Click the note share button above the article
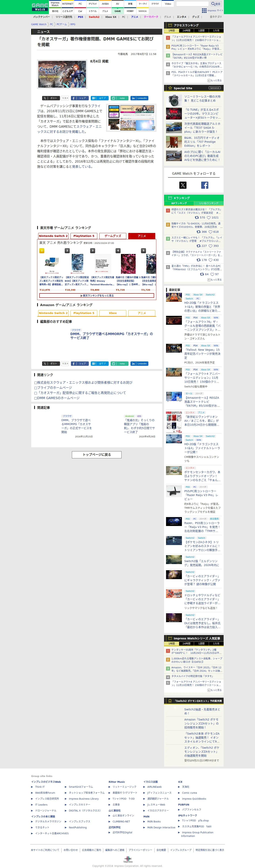 click(119, 98)
